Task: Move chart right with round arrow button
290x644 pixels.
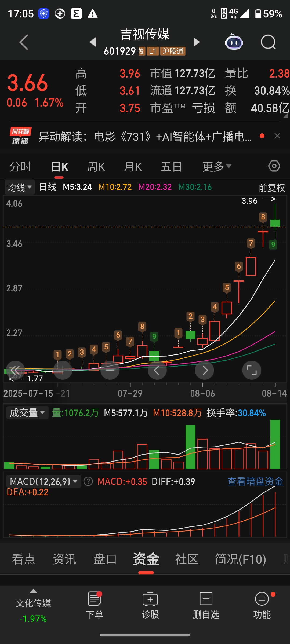Action: (204, 370)
